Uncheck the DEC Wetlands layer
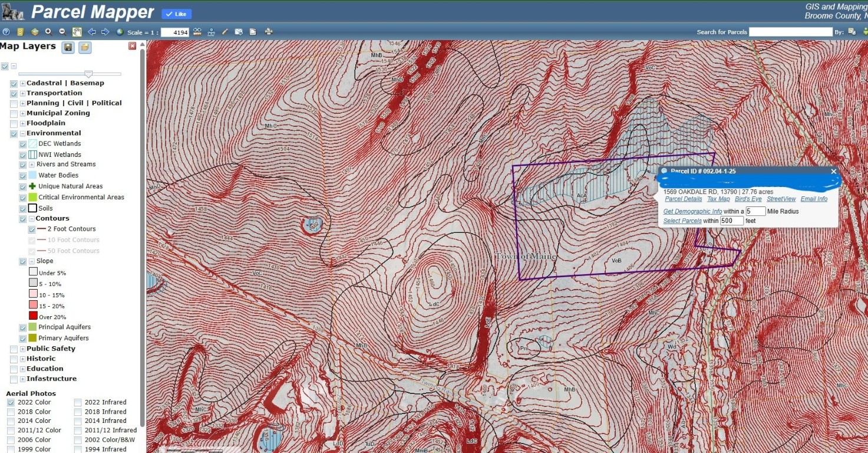 [23, 144]
